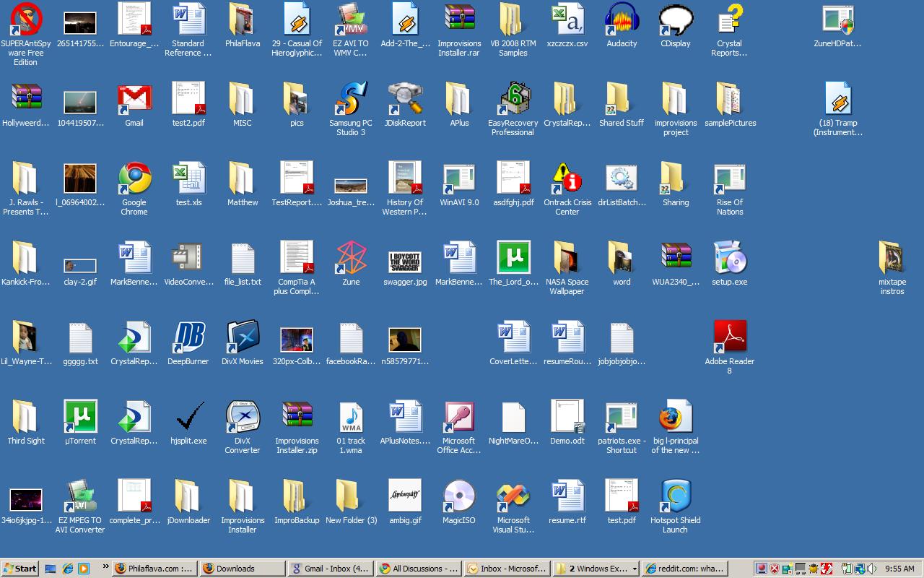
Task: Select the DivX Movies icon
Action: [x=243, y=337]
